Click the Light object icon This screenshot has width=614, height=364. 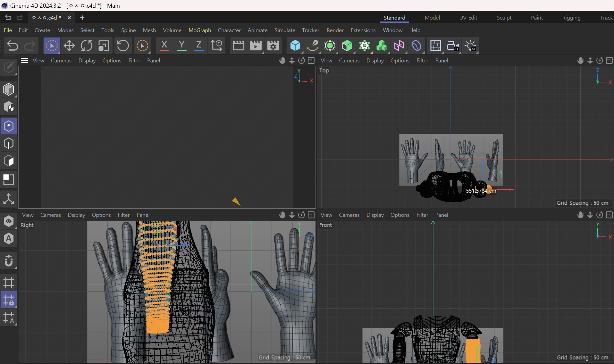pos(470,46)
